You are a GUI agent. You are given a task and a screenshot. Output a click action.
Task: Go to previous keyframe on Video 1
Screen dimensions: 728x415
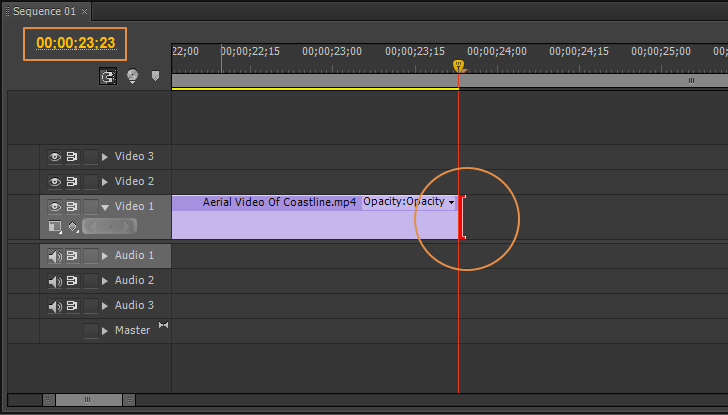click(92, 227)
